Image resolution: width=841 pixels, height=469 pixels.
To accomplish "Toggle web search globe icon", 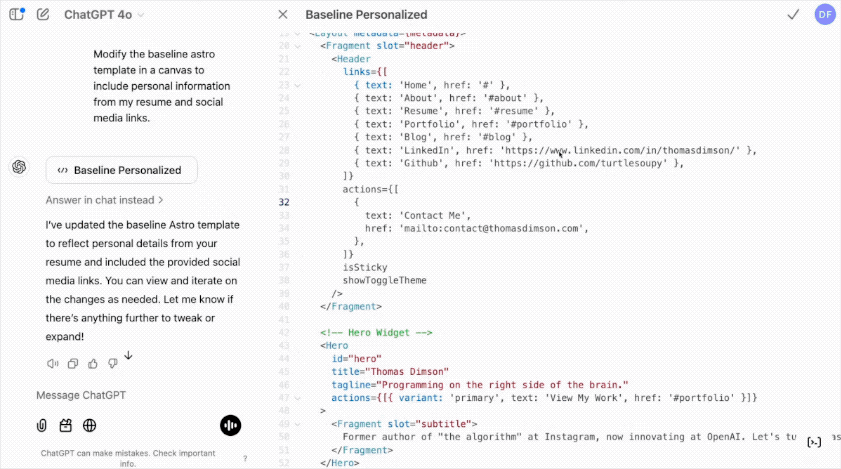I will [90, 425].
